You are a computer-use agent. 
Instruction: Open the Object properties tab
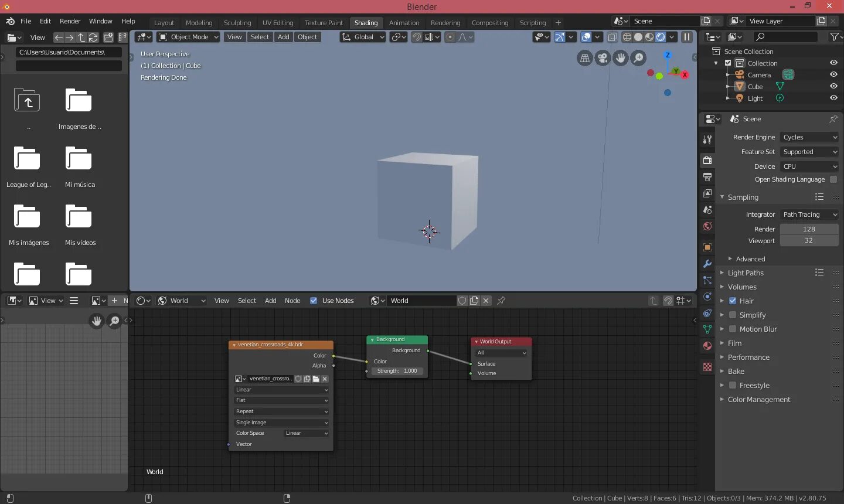[707, 247]
